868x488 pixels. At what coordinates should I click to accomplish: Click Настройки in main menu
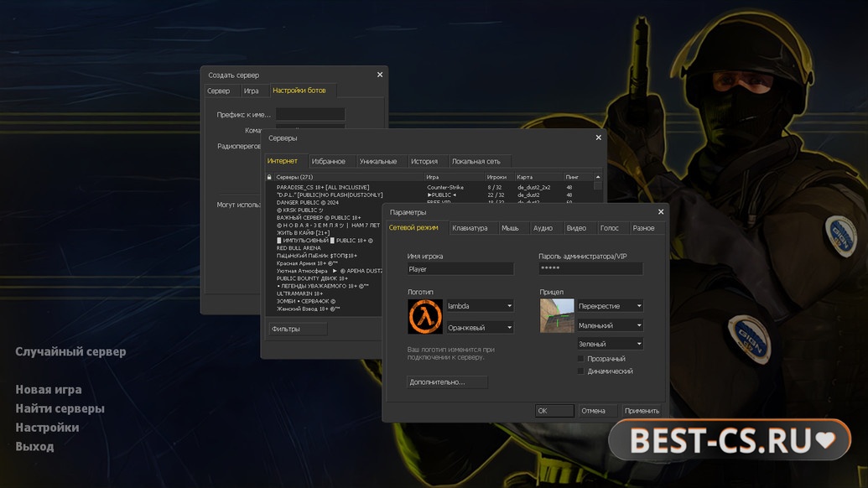47,427
